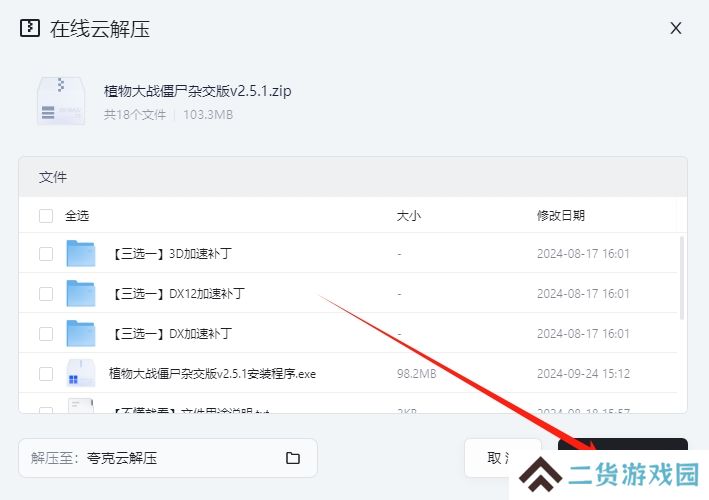
Task: Click the 文件 section header
Action: (53, 177)
